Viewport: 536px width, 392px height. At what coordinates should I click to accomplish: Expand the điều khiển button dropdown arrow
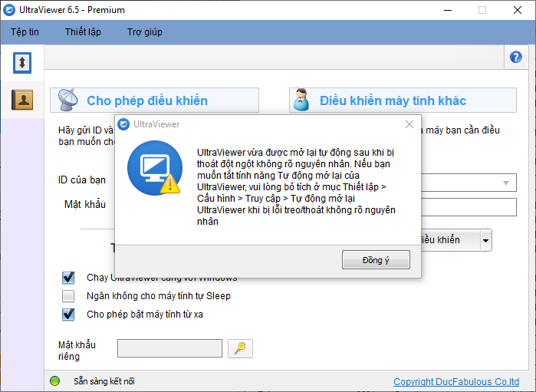pyautogui.click(x=485, y=240)
